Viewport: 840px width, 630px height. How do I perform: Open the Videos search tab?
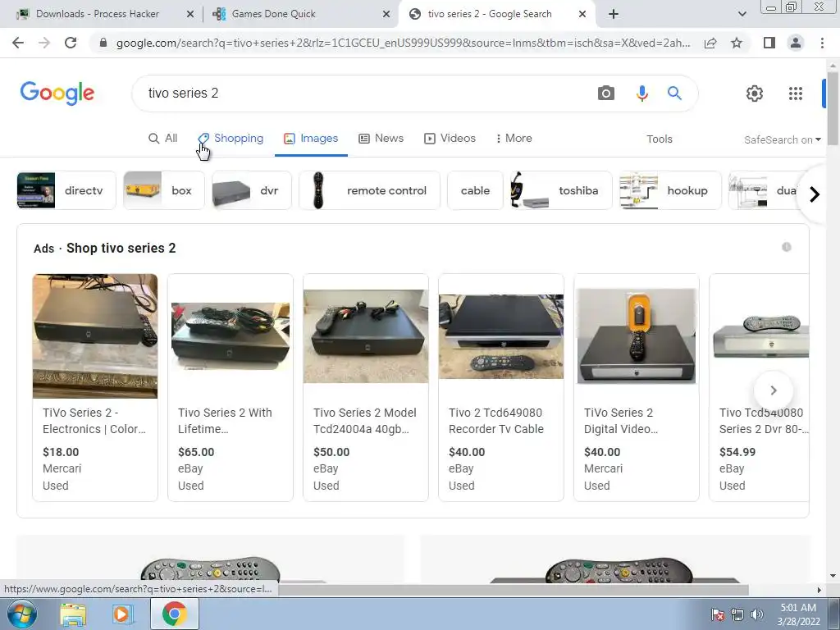(x=450, y=138)
